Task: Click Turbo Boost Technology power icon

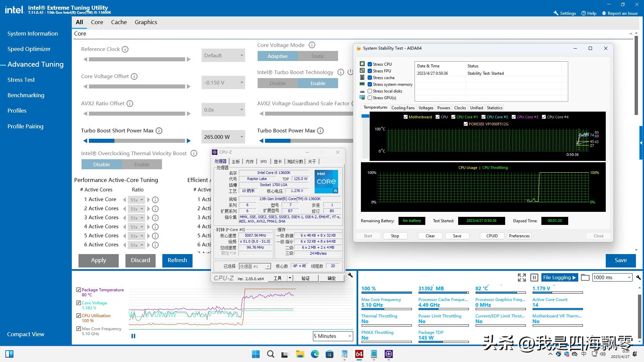Action: pos(350,72)
